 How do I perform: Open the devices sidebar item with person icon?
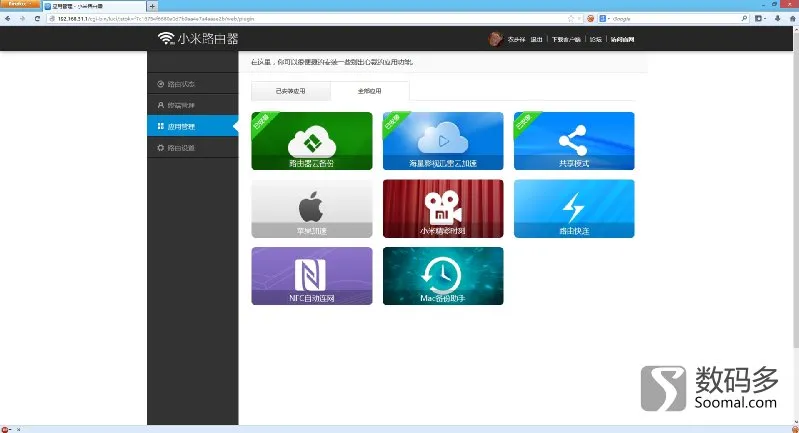pyautogui.click(x=193, y=105)
